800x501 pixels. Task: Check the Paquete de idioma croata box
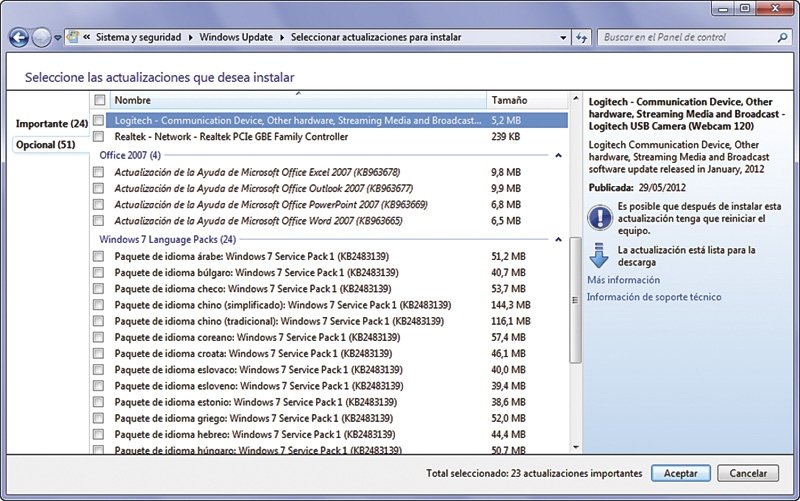click(98, 353)
